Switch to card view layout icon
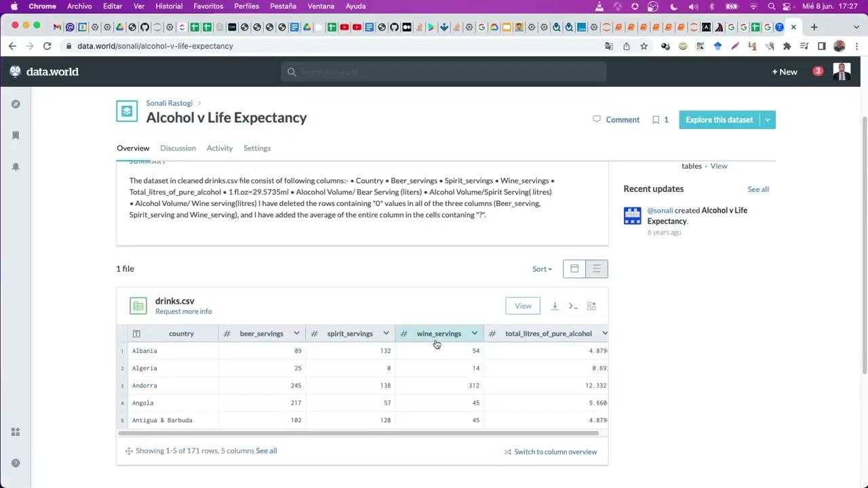 [574, 269]
